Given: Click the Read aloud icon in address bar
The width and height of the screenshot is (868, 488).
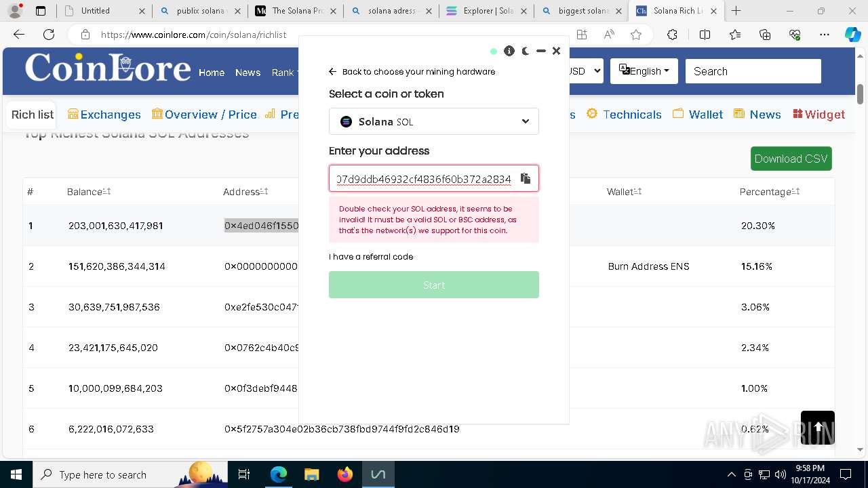Looking at the screenshot, I should click(x=609, y=35).
